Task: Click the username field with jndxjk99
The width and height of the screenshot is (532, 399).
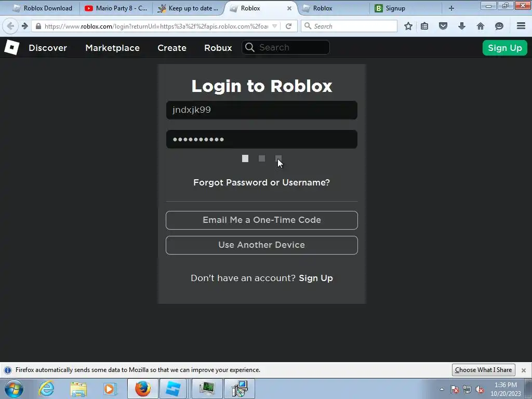Action: [x=262, y=110]
